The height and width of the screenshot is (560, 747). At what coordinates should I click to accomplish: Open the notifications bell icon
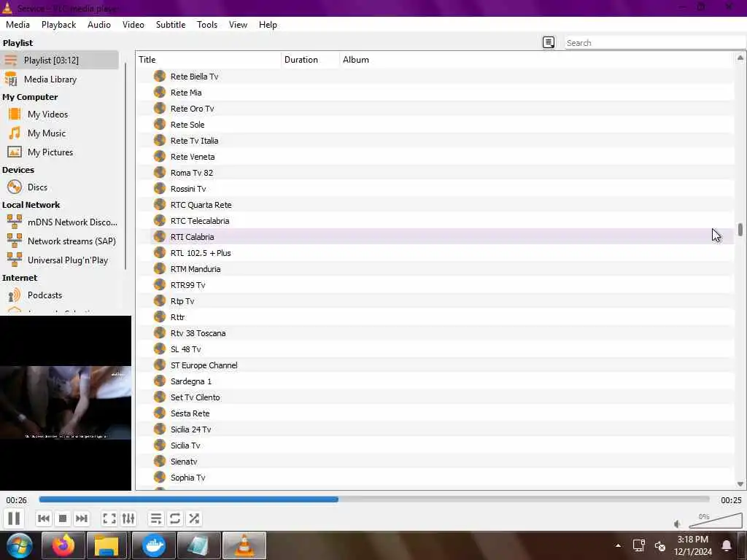click(727, 545)
